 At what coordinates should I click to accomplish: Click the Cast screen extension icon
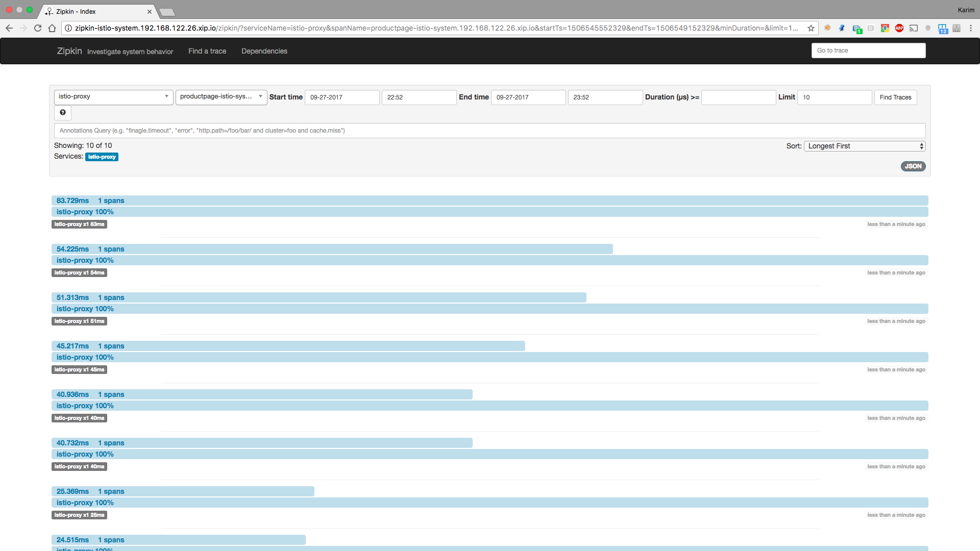point(914,28)
